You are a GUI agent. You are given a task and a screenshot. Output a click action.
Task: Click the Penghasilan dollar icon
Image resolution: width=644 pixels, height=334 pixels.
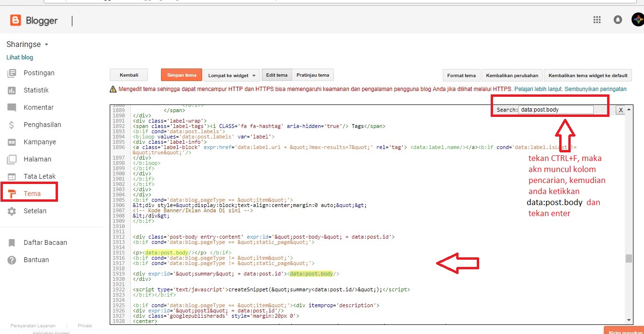coord(12,125)
